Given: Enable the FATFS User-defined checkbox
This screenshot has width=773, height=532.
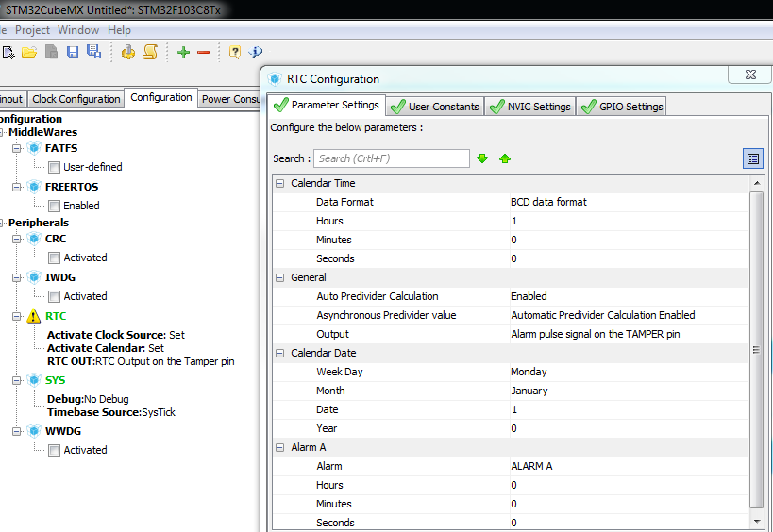Looking at the screenshot, I should [x=54, y=168].
